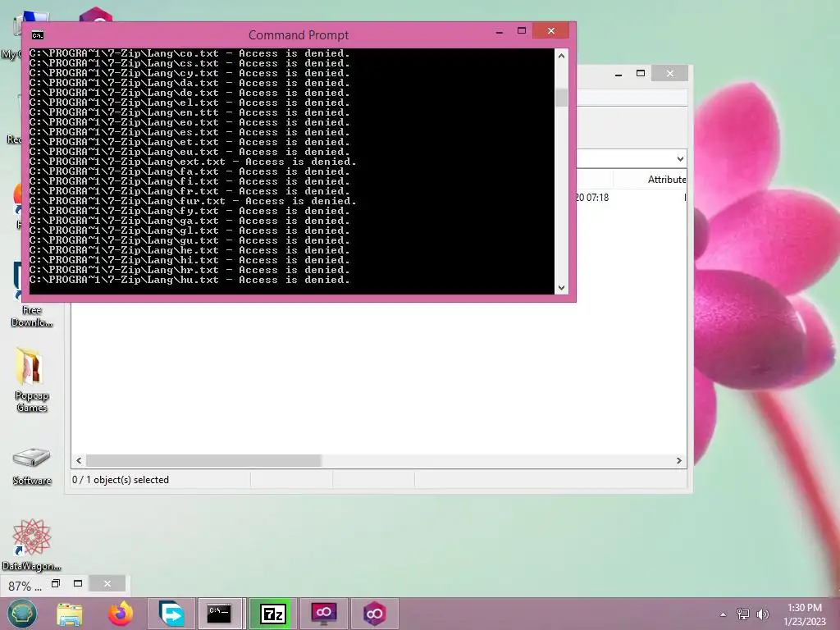Maximize the Command Prompt window

pos(521,31)
